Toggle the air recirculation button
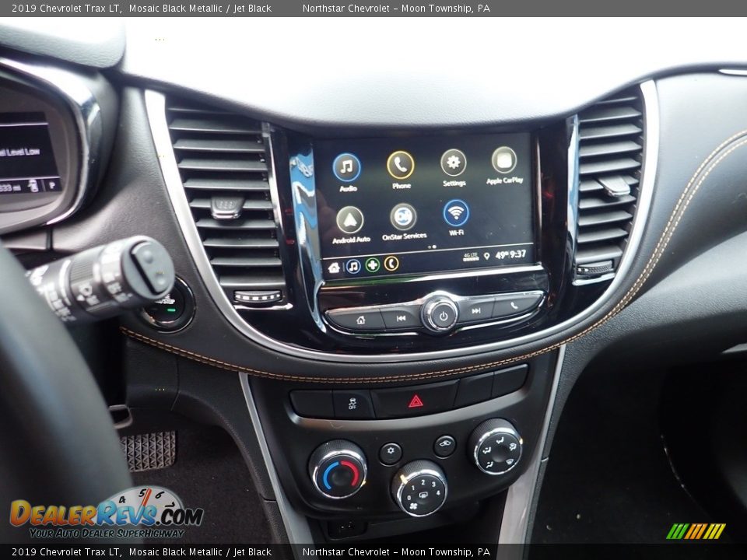The height and width of the screenshot is (560, 747). point(444,446)
